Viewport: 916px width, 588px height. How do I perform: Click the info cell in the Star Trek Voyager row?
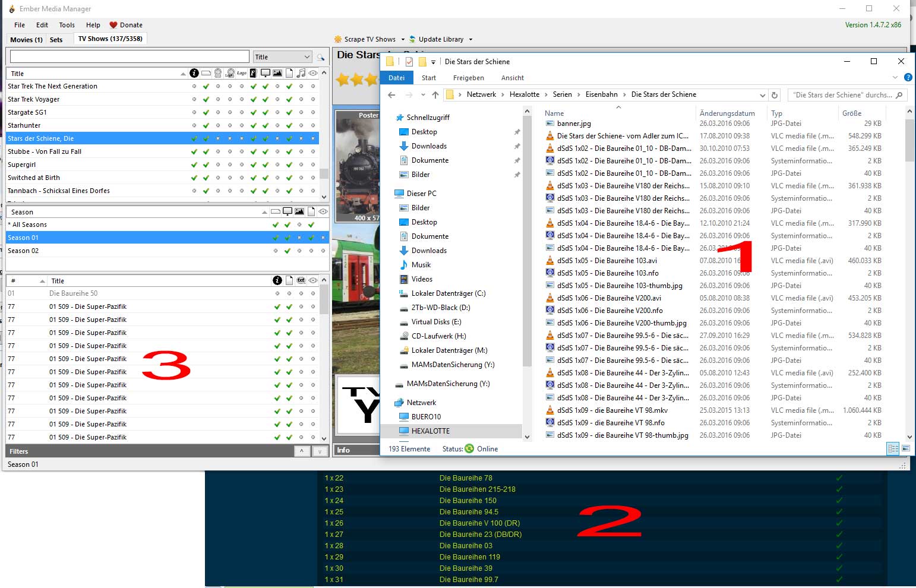click(194, 99)
